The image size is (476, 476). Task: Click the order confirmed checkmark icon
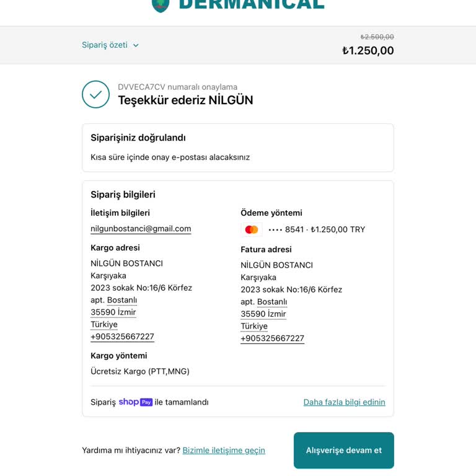click(x=95, y=94)
